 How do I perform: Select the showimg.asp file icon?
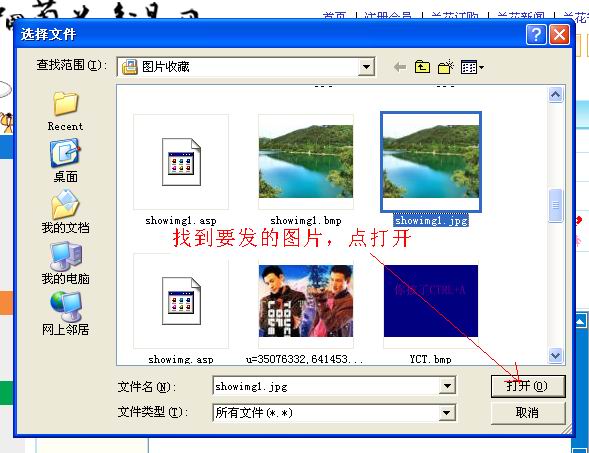point(181,301)
